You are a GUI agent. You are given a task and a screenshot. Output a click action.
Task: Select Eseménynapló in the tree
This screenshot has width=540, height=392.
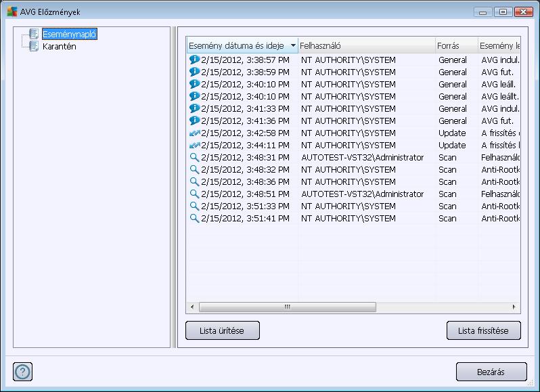[70, 34]
